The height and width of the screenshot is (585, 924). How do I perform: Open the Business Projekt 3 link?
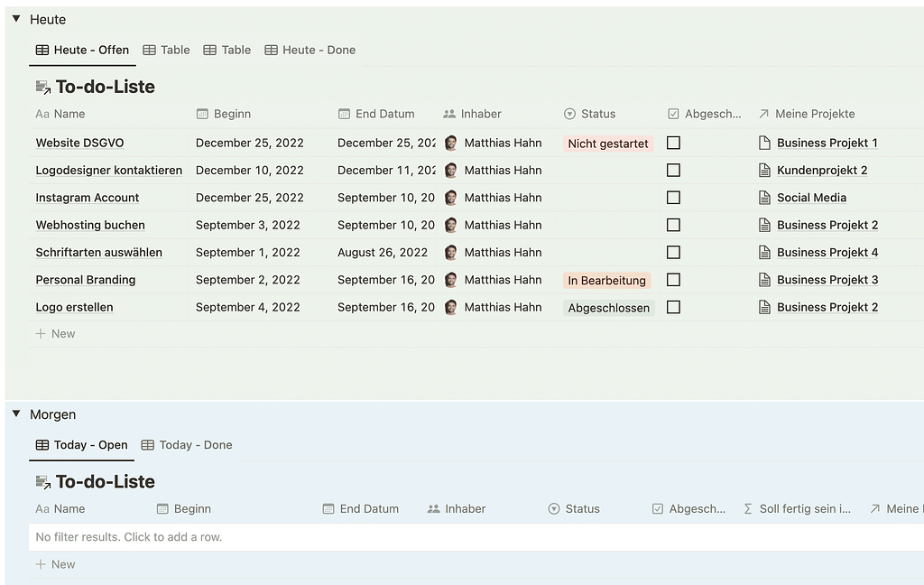[827, 280]
